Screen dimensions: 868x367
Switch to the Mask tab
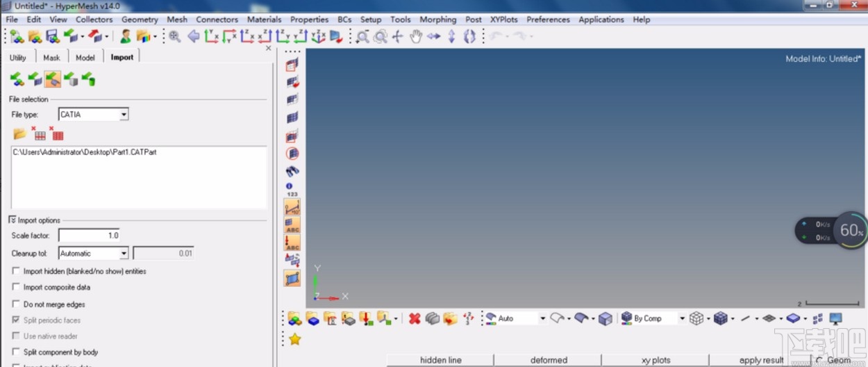(x=51, y=58)
